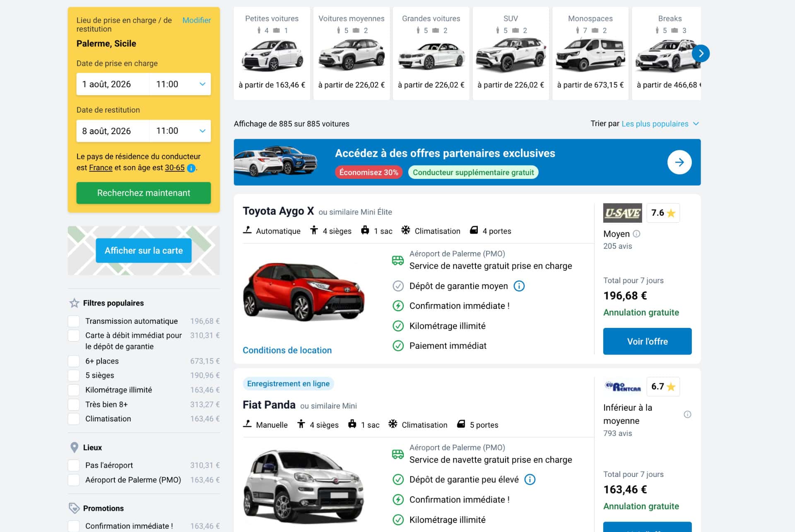Open Conditions de location link
The width and height of the screenshot is (795, 532).
click(x=287, y=350)
